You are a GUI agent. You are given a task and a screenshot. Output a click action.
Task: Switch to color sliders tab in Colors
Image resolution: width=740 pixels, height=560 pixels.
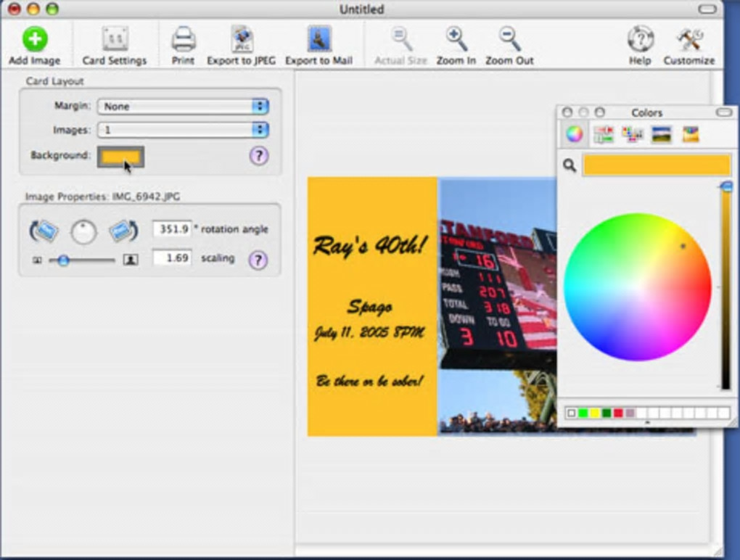pos(603,134)
